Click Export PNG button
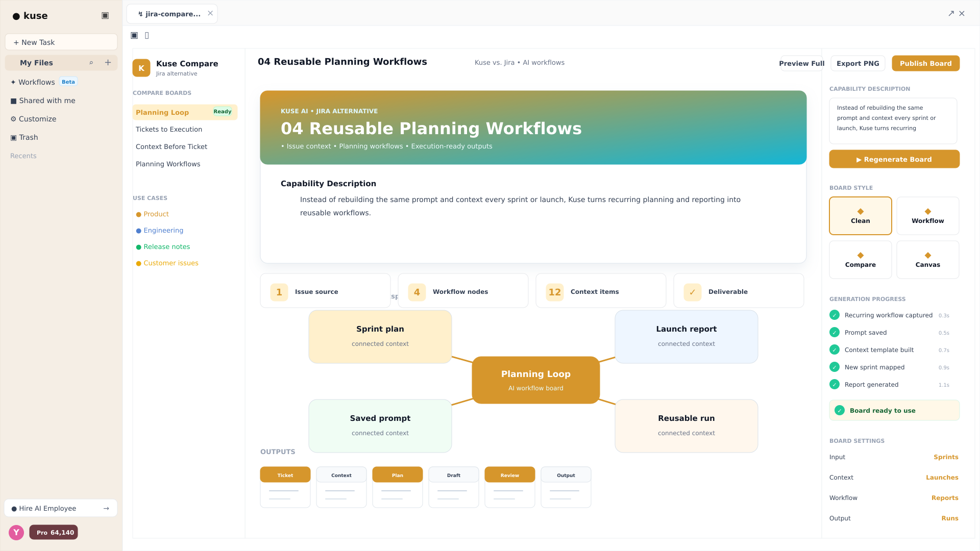 coord(857,63)
